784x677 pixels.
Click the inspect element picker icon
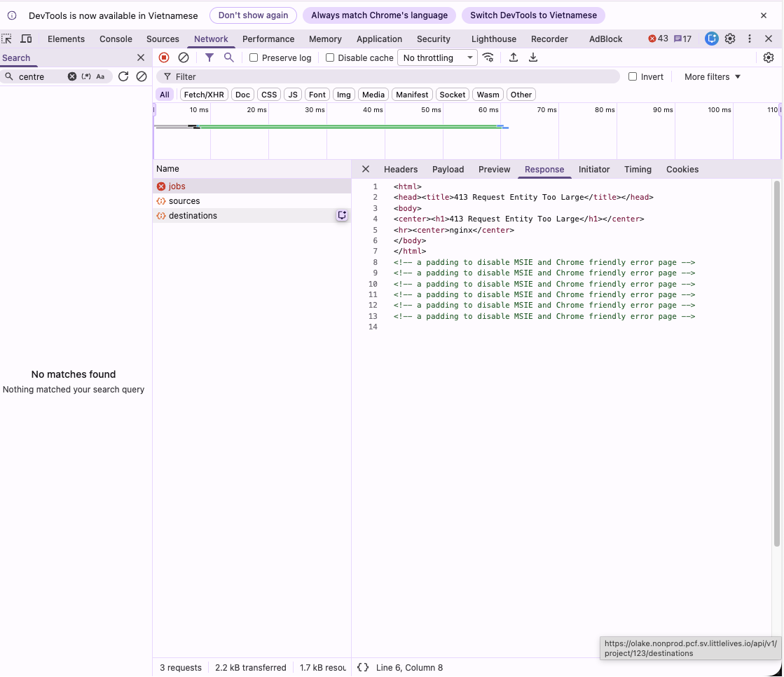click(6, 39)
